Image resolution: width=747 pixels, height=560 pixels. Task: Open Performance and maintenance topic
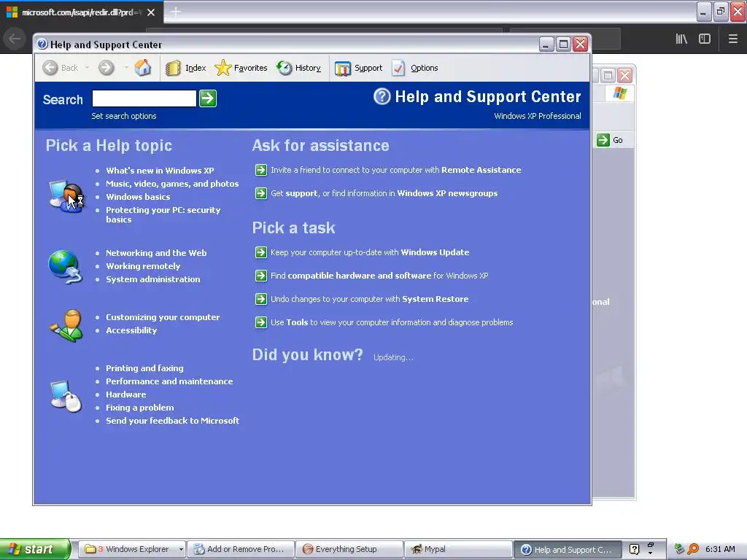click(169, 381)
